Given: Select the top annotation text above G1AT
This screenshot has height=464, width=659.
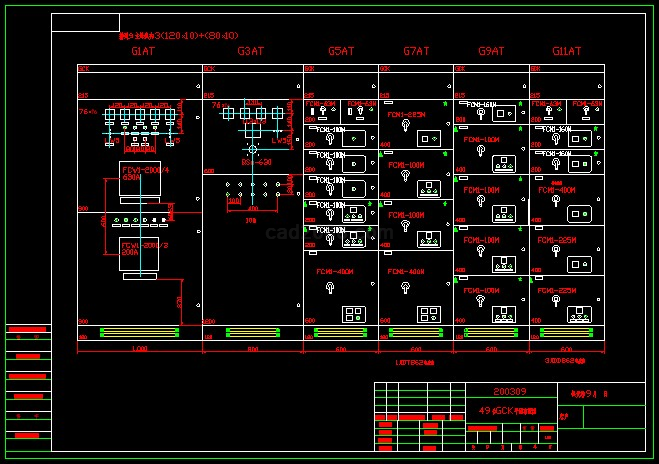Looking at the screenshot, I should click(179, 35).
